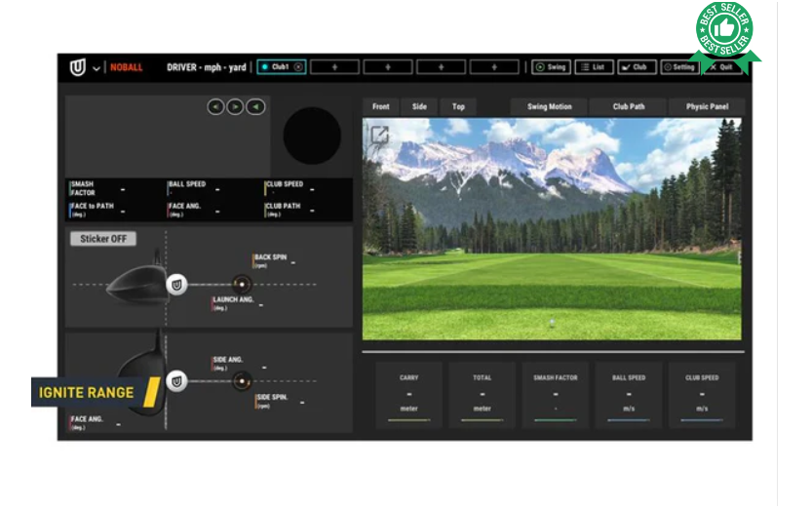The width and height of the screenshot is (812, 508).
Task: Quit the application with Quit button
Action: [x=723, y=67]
